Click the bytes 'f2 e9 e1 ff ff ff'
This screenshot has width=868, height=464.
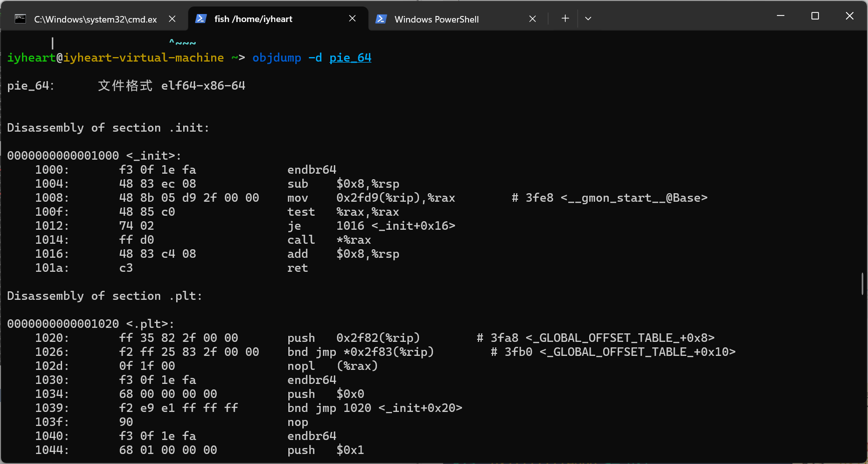[x=179, y=408]
